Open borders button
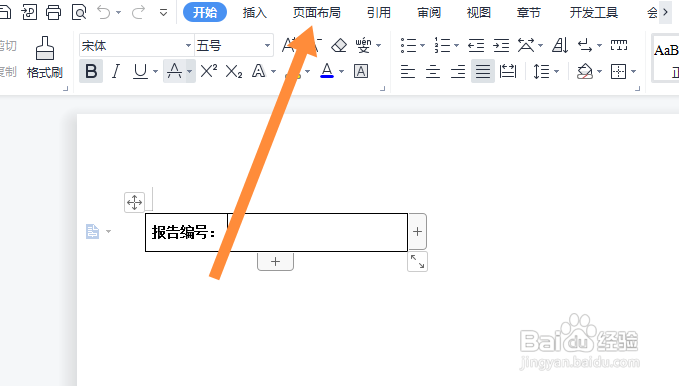The height and width of the screenshot is (386, 679). pyautogui.click(x=618, y=71)
